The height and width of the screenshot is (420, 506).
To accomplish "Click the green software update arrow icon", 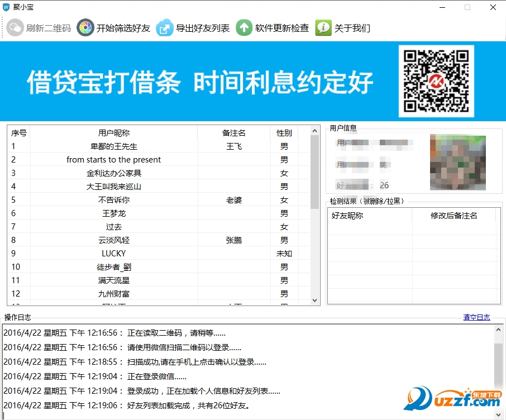I will point(244,28).
